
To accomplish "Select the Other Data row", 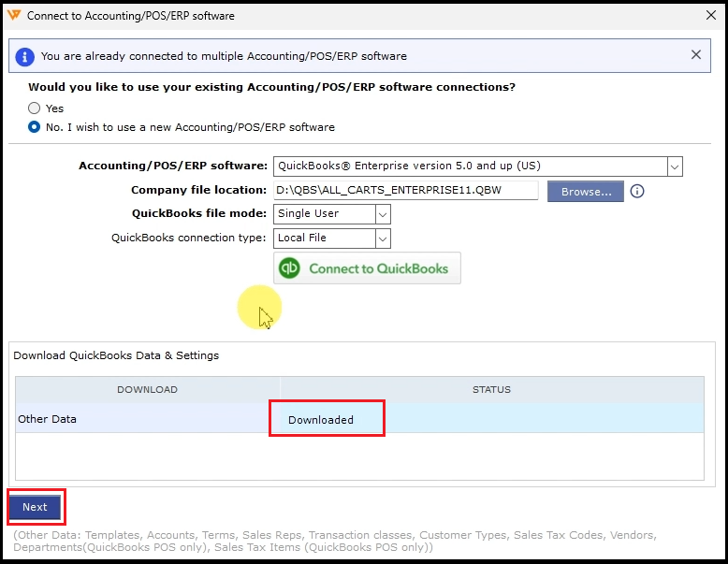I will (x=47, y=419).
